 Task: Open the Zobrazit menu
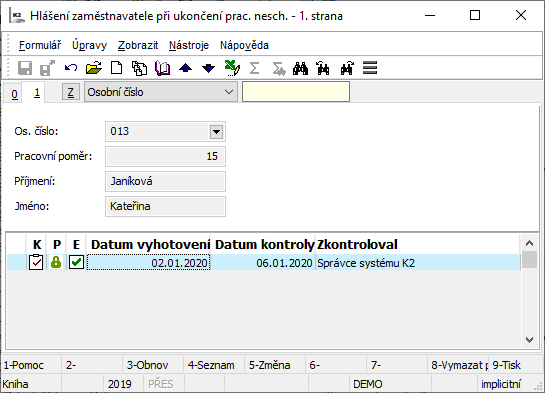coord(138,45)
